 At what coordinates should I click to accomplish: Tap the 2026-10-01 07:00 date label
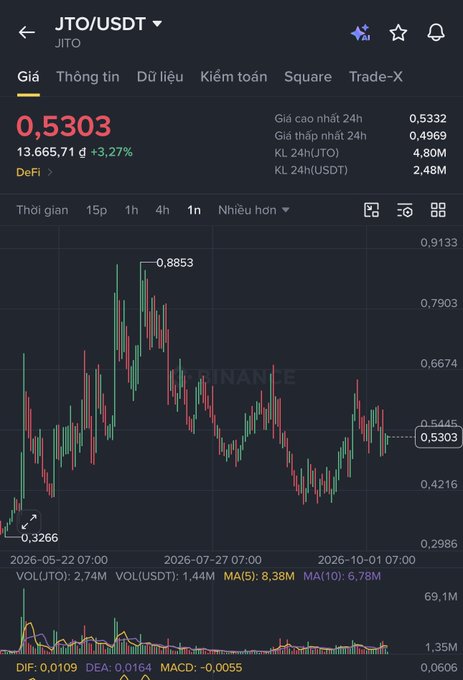click(366, 560)
